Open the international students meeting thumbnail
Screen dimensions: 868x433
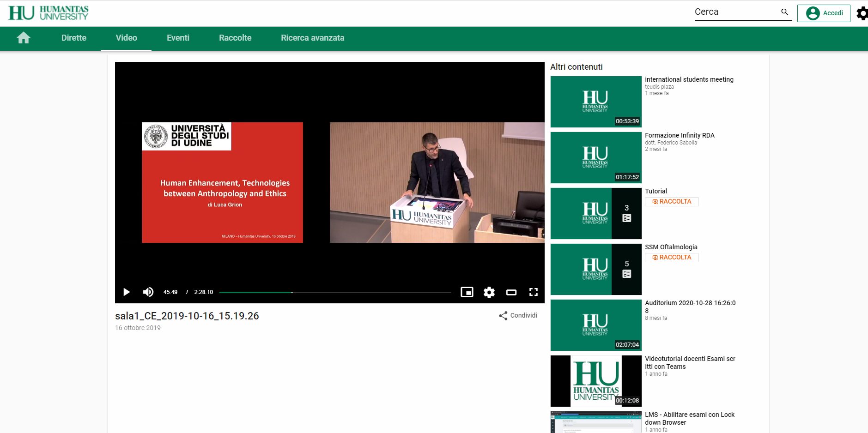click(596, 102)
